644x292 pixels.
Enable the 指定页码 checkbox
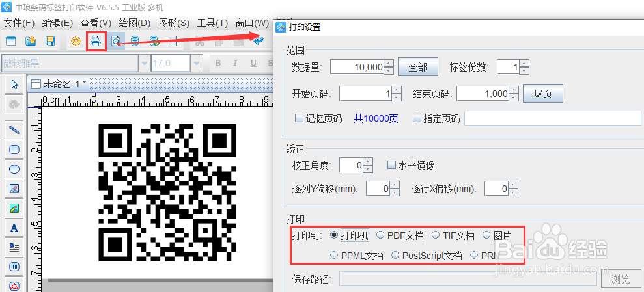[417, 118]
